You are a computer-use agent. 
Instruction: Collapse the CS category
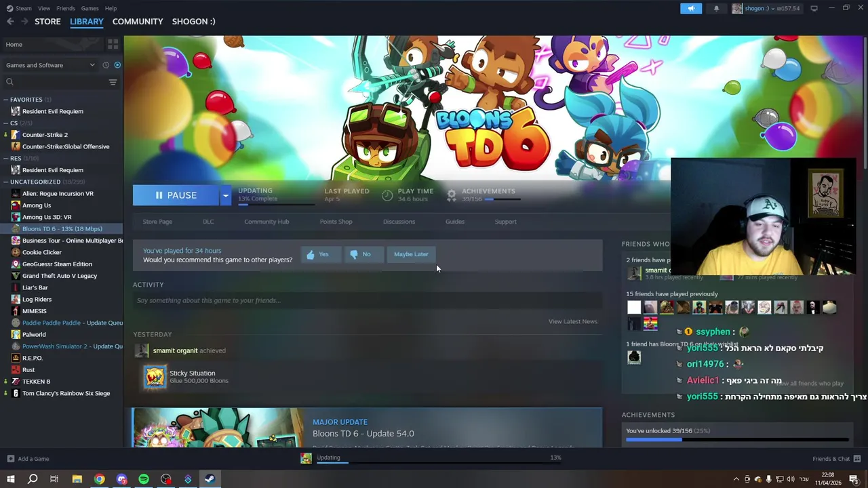click(x=5, y=123)
